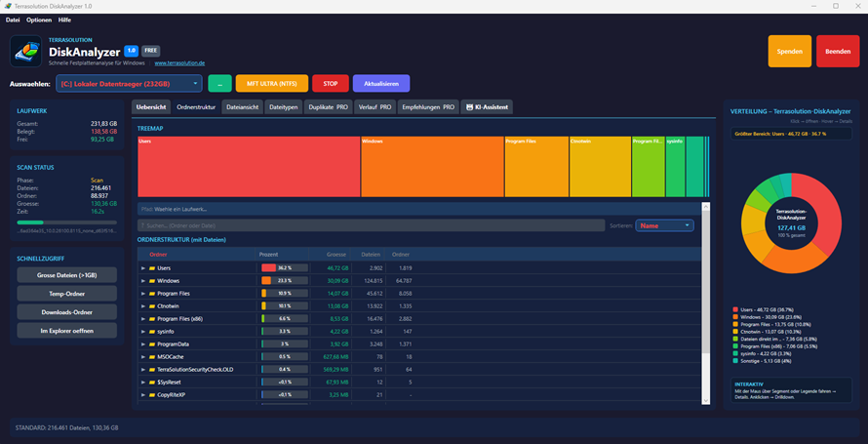
Task: Expand the Ctnotwin folder row
Action: point(143,306)
